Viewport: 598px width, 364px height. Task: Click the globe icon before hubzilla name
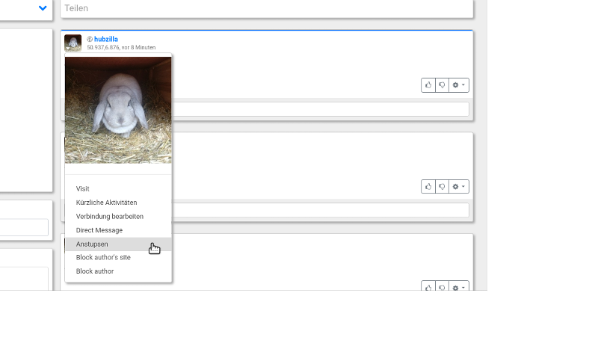tap(90, 40)
